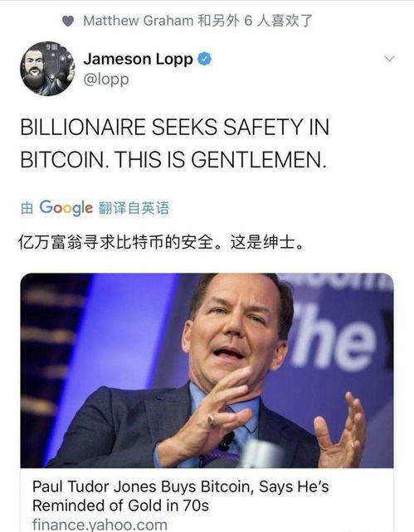Click the 由 character before Google
This screenshot has width=414, height=532.
(27, 208)
